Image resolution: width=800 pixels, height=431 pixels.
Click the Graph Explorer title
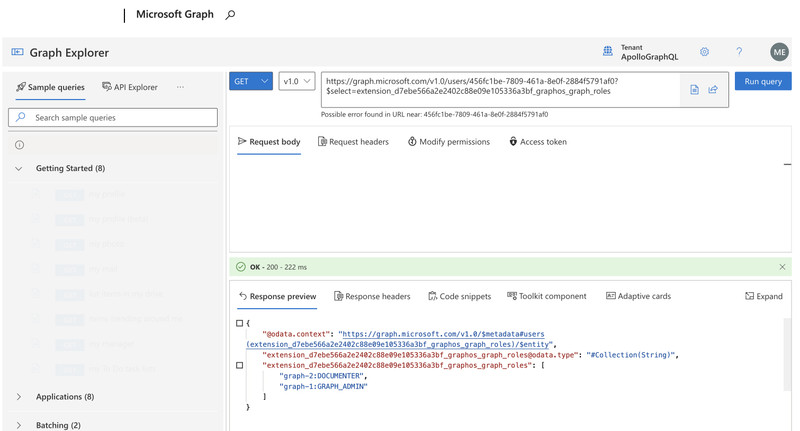point(69,53)
